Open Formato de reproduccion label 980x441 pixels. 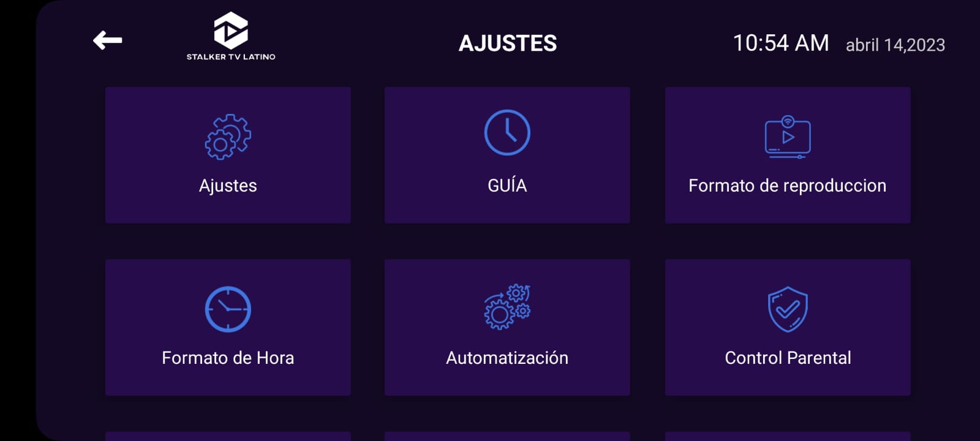[x=788, y=186]
